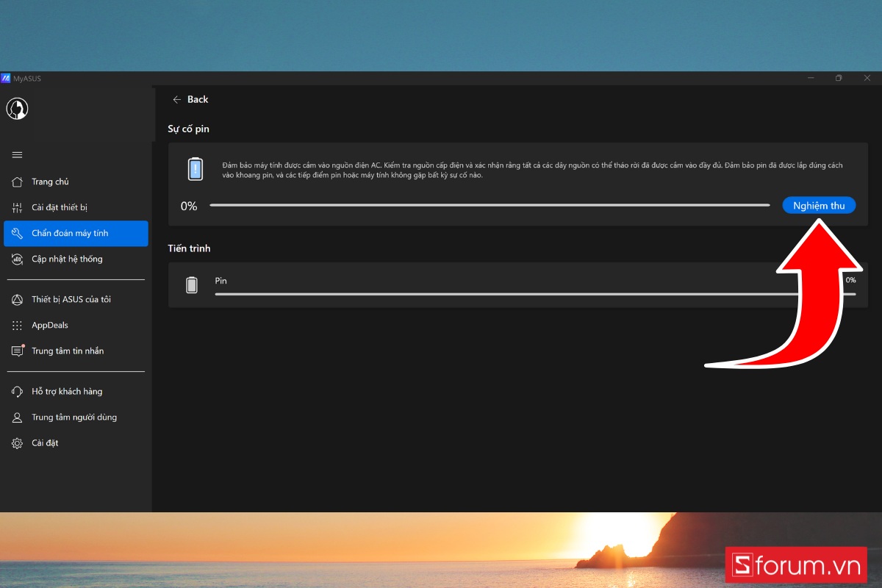Click the Chẩn đoán máy tính wrench icon
The height and width of the screenshot is (588, 882).
point(17,233)
